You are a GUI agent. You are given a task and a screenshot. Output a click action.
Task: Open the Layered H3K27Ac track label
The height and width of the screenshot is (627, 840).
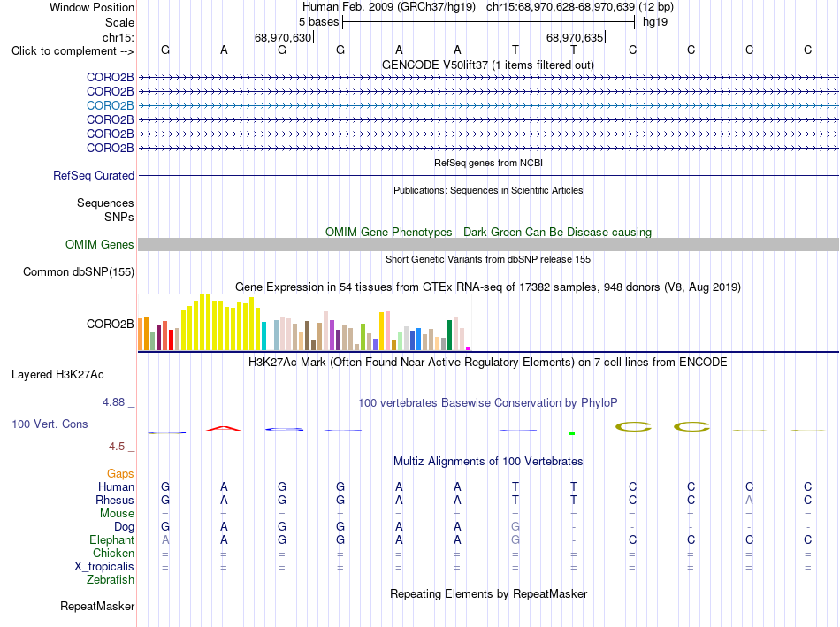(x=57, y=375)
